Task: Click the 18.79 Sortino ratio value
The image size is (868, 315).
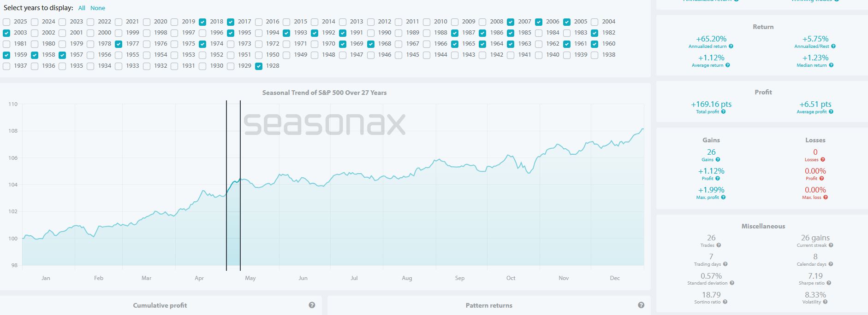Action: (x=711, y=295)
